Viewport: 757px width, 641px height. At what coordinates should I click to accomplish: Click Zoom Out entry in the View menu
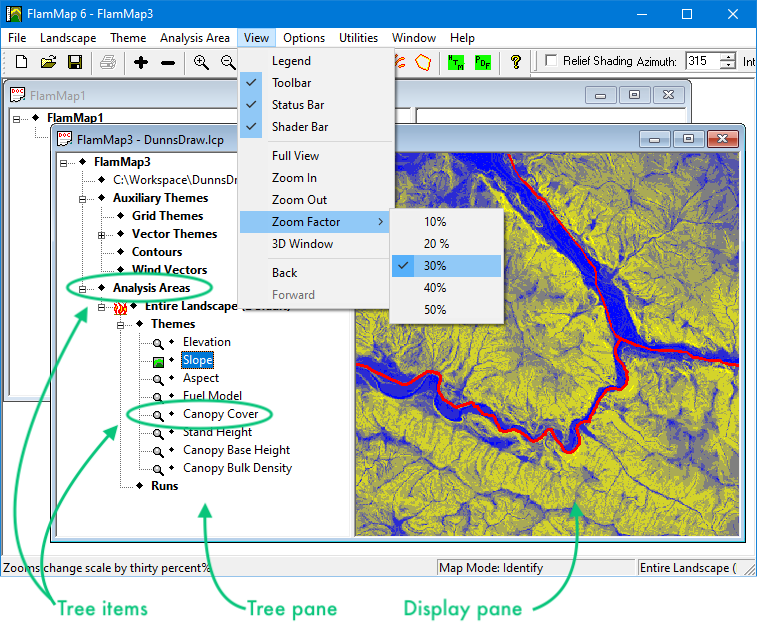pos(314,200)
